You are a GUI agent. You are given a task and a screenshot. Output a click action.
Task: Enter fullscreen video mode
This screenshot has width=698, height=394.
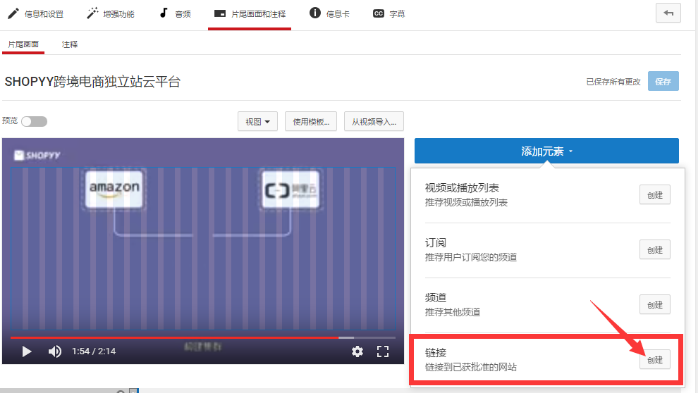click(383, 352)
